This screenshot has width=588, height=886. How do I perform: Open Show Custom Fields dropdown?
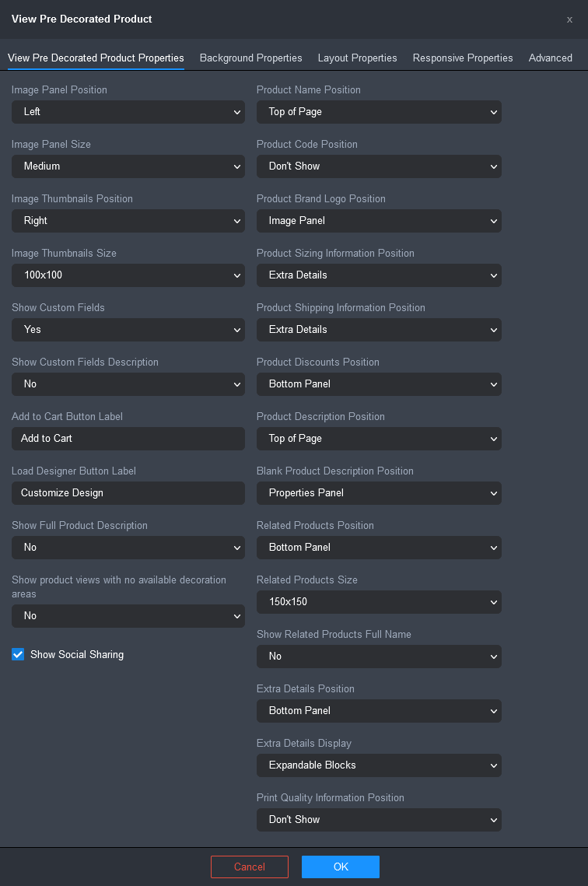coord(128,329)
